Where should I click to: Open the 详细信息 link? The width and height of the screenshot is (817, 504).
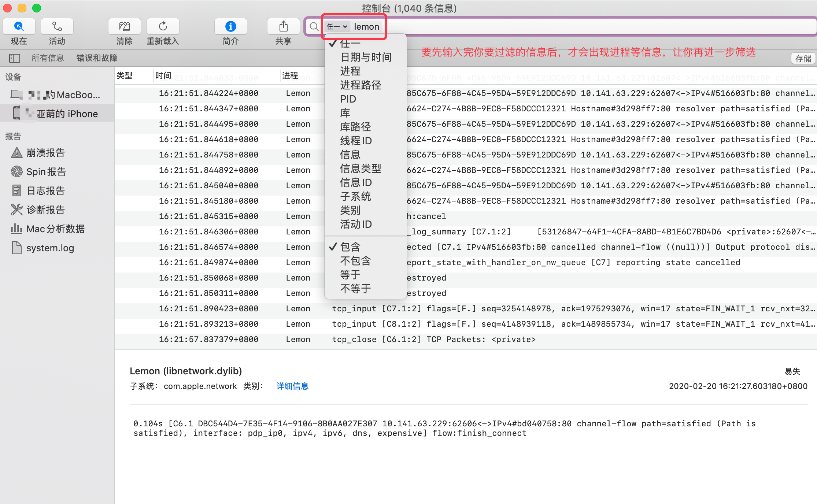coord(292,386)
